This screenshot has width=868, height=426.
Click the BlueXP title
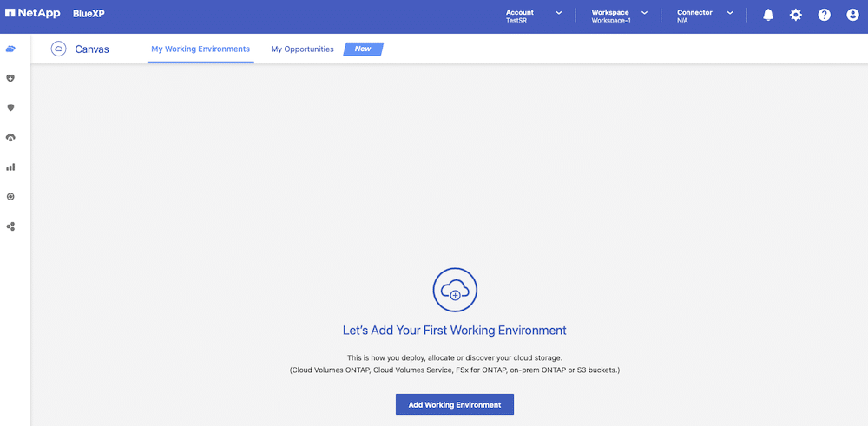pos(89,14)
